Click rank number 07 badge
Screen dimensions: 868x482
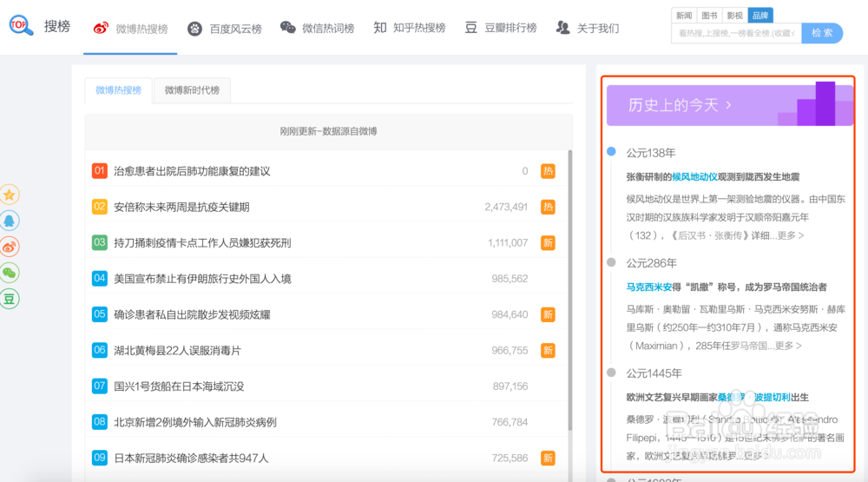coord(100,386)
